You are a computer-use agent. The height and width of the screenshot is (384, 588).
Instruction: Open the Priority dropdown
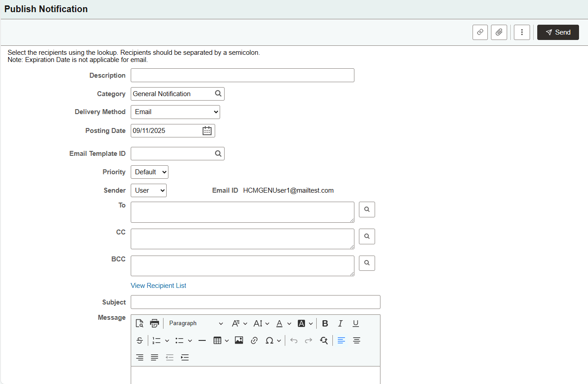[x=149, y=172]
